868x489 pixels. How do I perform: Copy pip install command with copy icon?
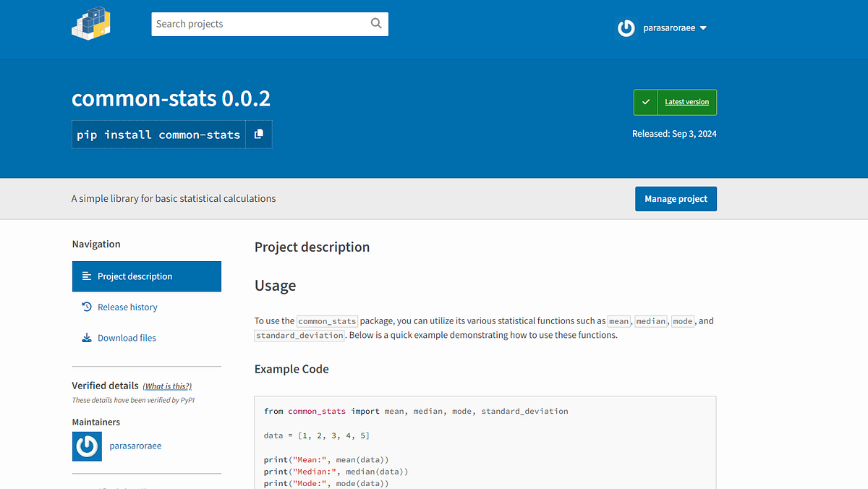point(259,134)
